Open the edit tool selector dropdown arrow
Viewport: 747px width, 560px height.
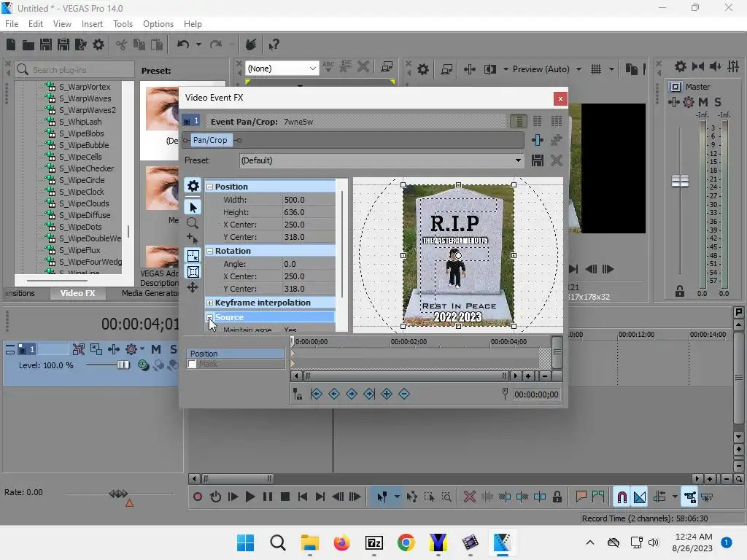point(397,497)
